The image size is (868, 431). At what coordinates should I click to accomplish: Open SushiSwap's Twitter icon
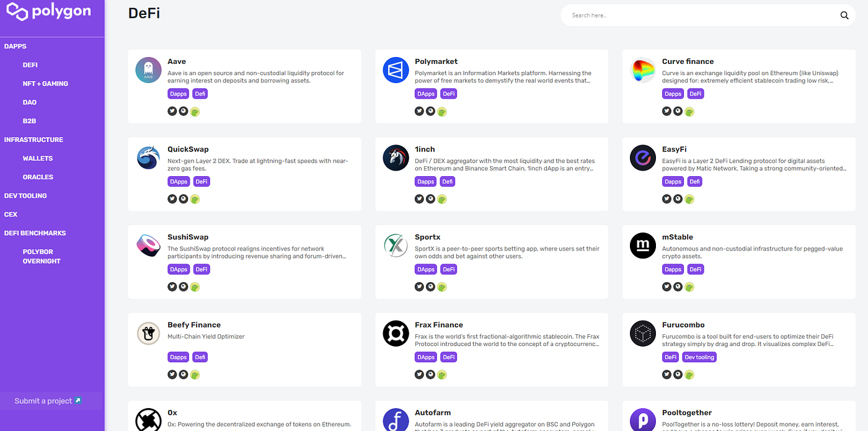point(172,287)
